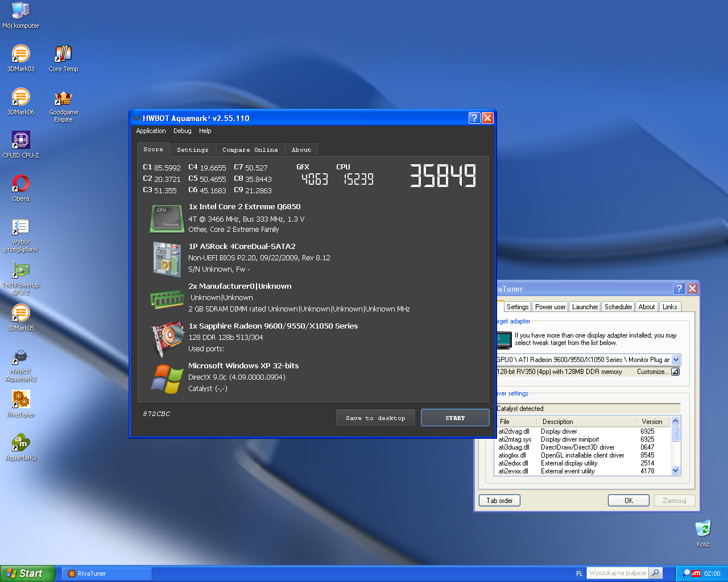
Task: Click the Sapphire Radeon graphics card icon
Action: click(167, 339)
